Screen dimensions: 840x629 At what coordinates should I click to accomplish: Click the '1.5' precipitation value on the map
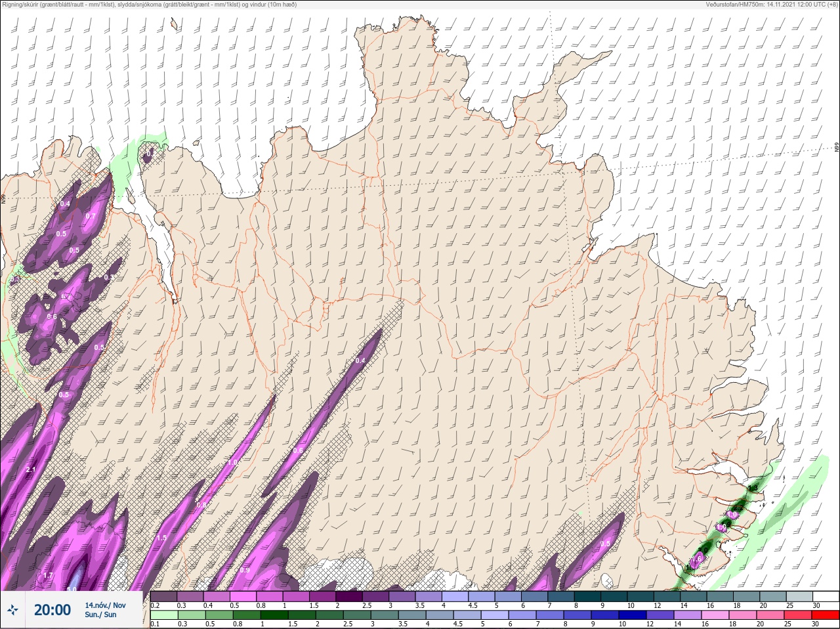point(161,538)
